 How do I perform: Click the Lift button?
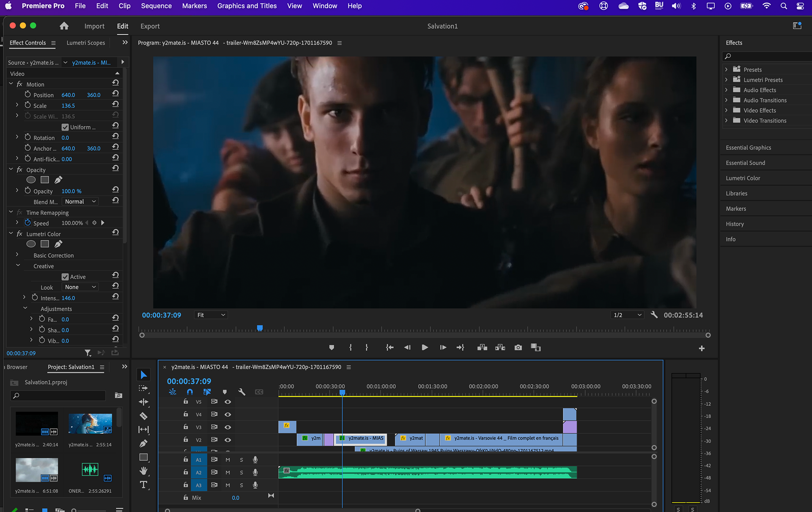point(482,348)
